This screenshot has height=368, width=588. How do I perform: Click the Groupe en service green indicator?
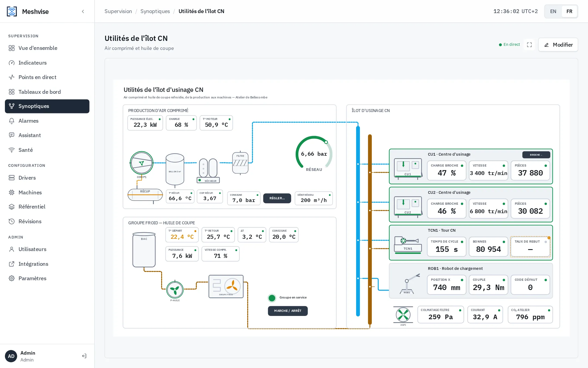(272, 298)
